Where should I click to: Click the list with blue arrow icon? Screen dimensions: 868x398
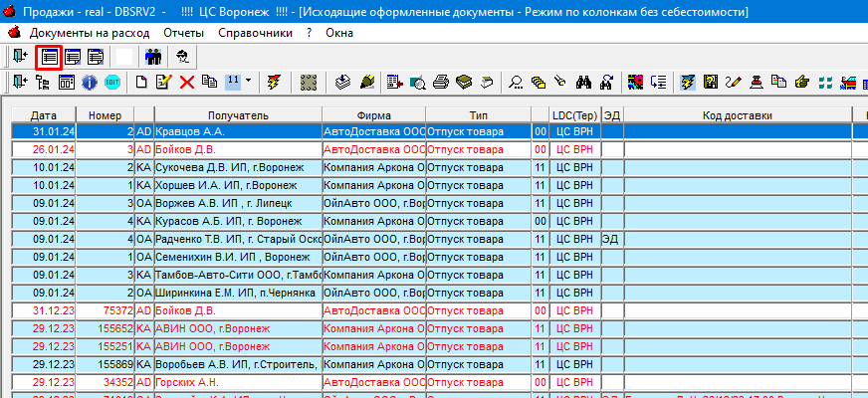tap(658, 82)
